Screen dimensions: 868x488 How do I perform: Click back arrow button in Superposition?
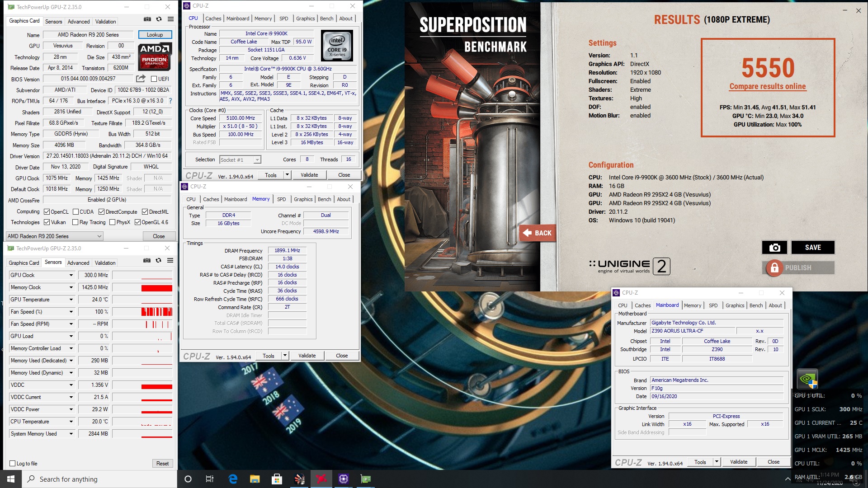[x=537, y=233]
